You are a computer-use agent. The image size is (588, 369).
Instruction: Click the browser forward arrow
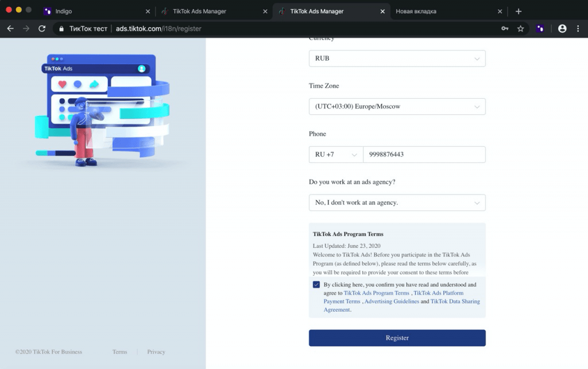pos(26,28)
